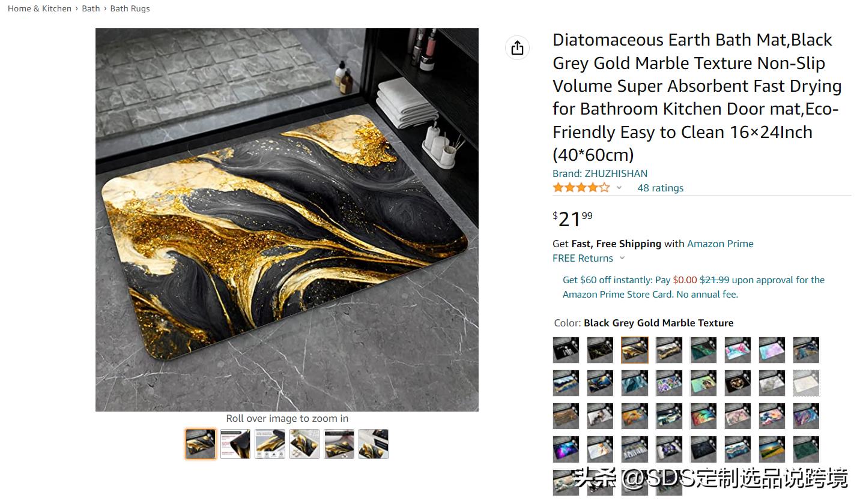Pick the dark green swatch ending fourth row
863x504 pixels.
[x=806, y=449]
